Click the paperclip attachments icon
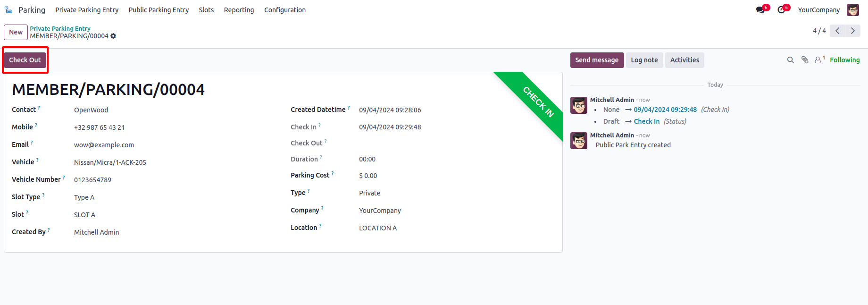 [x=805, y=60]
